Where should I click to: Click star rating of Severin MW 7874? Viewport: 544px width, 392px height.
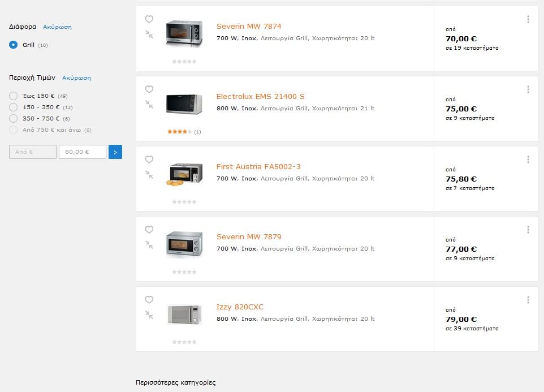[x=184, y=62]
